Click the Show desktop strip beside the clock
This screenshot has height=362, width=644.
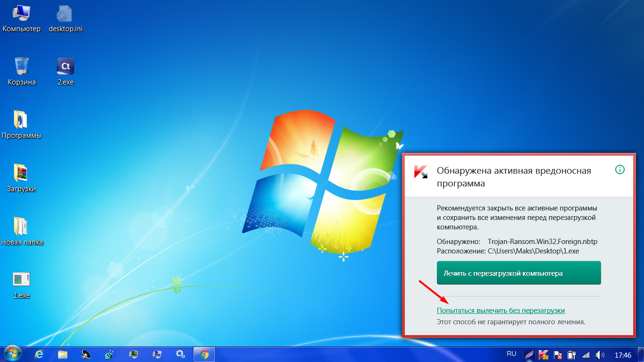click(640, 354)
